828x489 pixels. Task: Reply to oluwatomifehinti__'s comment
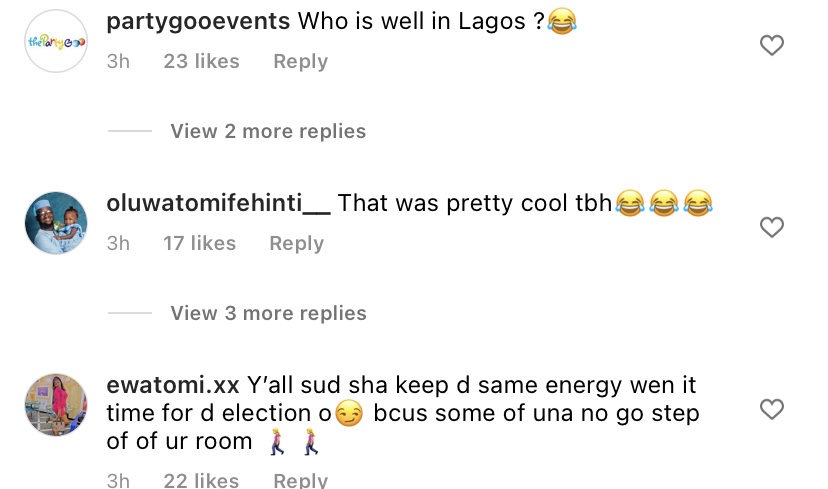pos(296,243)
